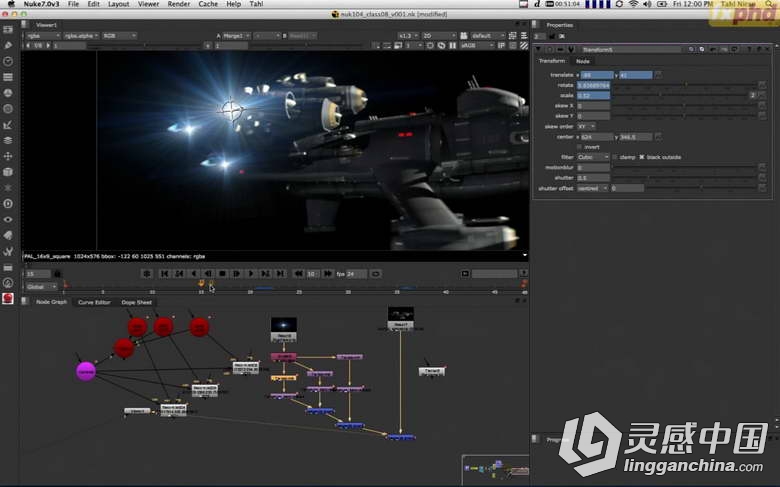
Task: Open translate animation menu button
Action: pyautogui.click(x=658, y=75)
